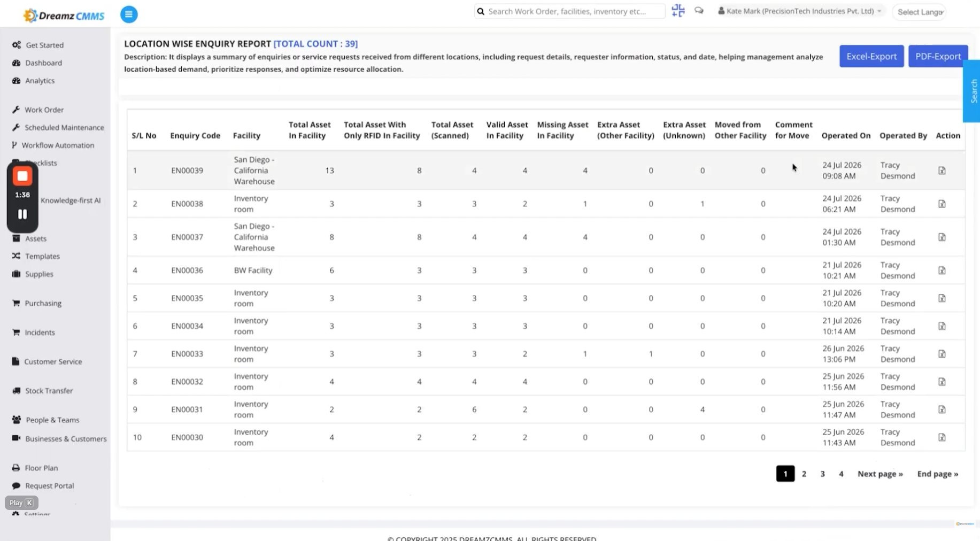Go to page 4

tap(841, 474)
